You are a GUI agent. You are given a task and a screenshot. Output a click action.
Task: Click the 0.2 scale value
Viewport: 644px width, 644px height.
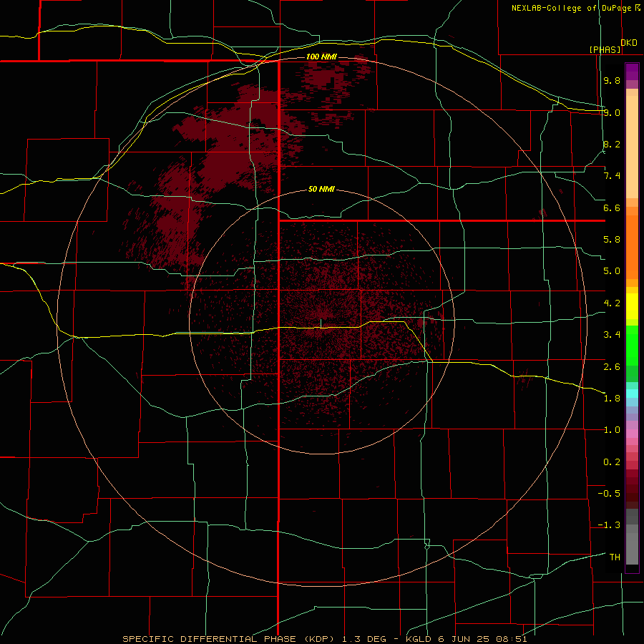[612, 462]
